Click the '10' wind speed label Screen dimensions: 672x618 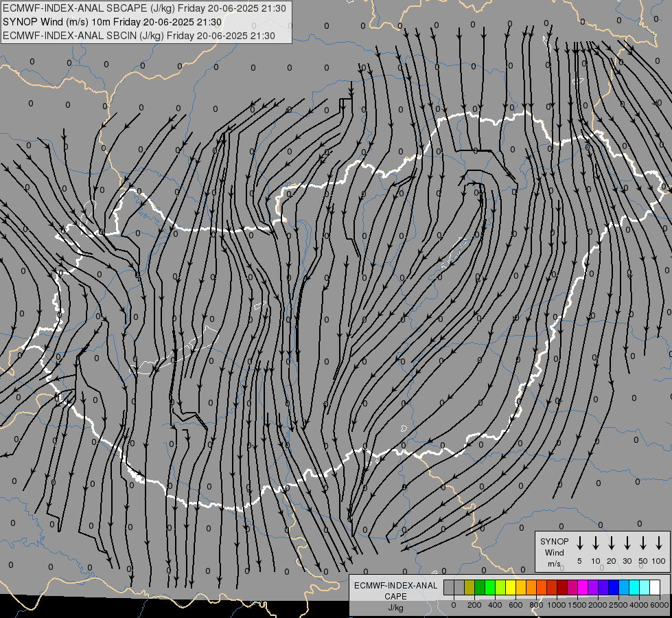[x=596, y=561]
